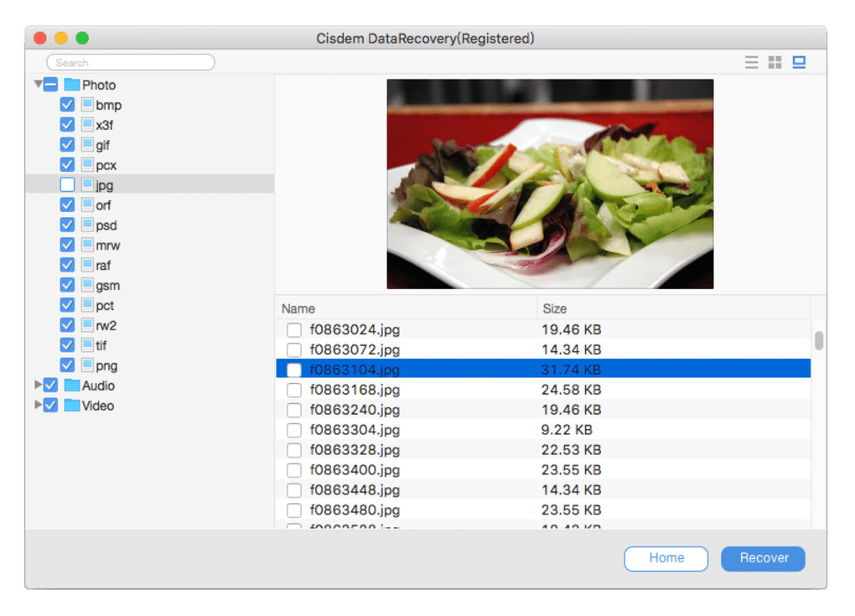The height and width of the screenshot is (616, 855).
Task: Check the box for f0863024.jpg
Action: 294,330
